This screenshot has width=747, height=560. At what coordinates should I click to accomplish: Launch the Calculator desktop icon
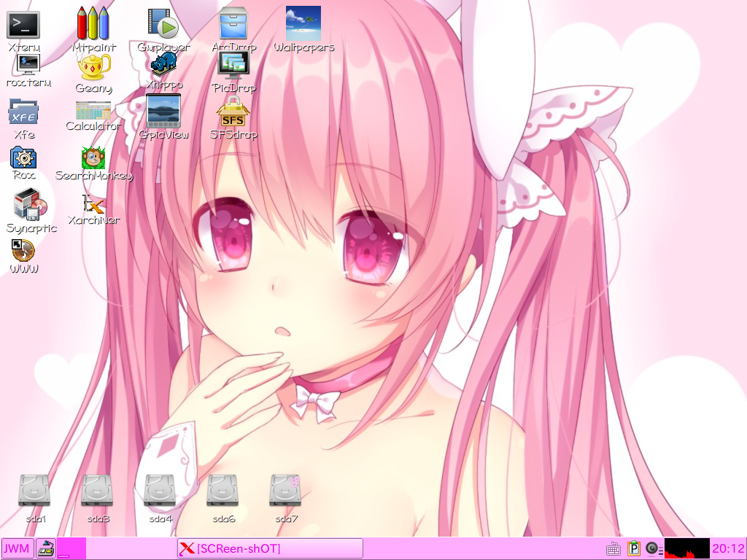(93, 111)
